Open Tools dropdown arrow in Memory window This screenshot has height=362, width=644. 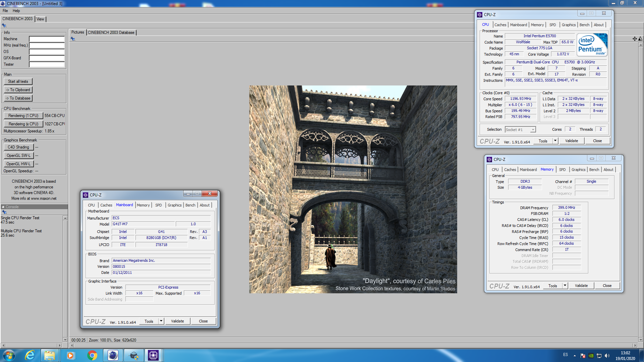point(565,286)
